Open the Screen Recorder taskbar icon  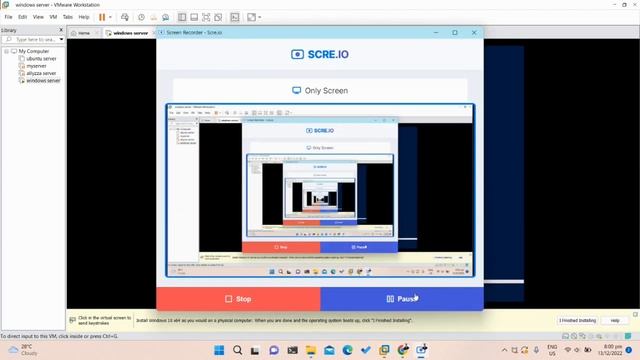421,350
